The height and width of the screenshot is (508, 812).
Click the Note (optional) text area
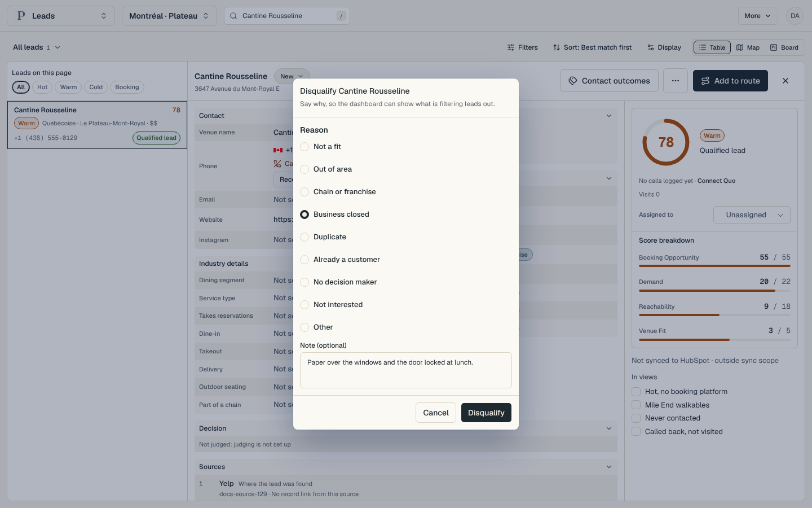(406, 370)
